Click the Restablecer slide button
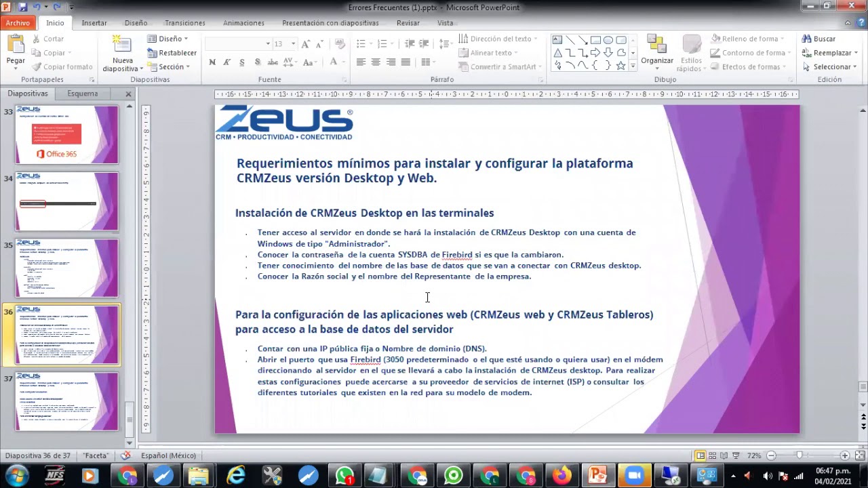868x488 pixels. point(172,53)
